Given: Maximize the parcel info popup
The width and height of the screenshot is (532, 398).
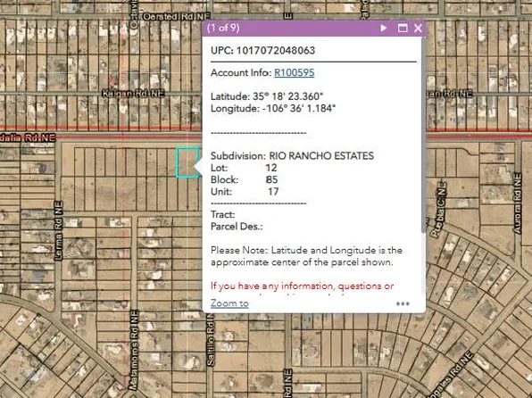Looking at the screenshot, I should pyautogui.click(x=403, y=28).
